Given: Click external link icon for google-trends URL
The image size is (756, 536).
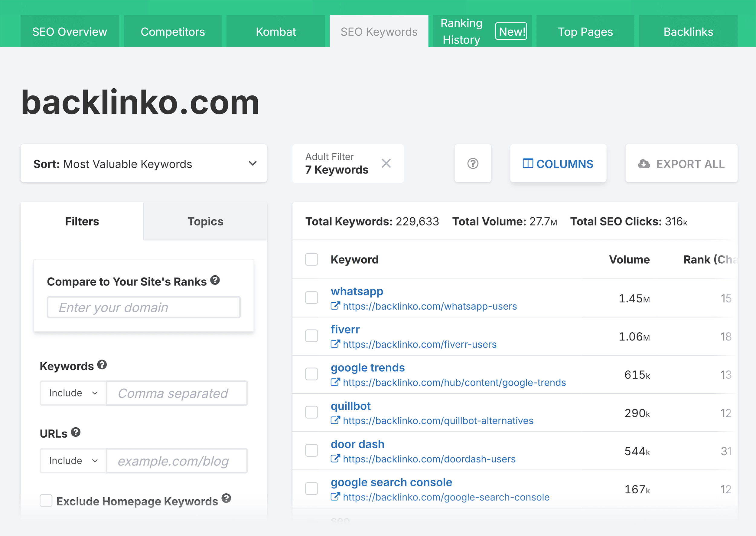Looking at the screenshot, I should (335, 382).
